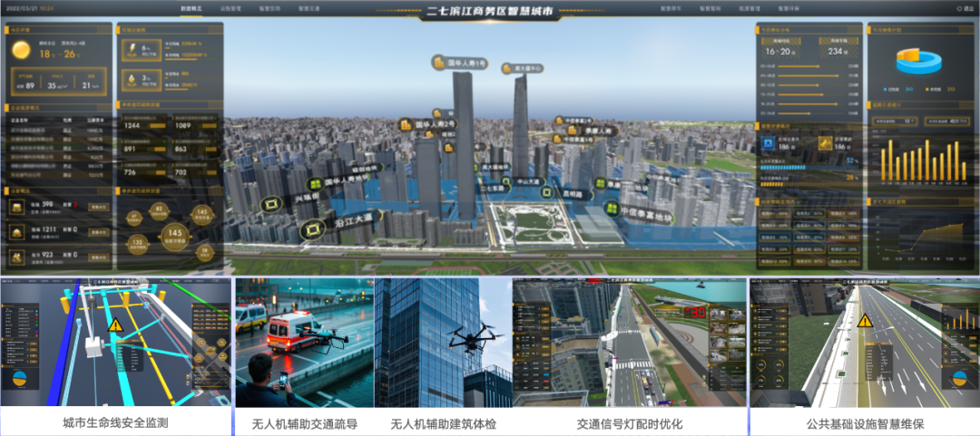Image resolution: width=980 pixels, height=436 pixels.
Task: Open the 智慧停车 tab on the right
Action: [669, 7]
